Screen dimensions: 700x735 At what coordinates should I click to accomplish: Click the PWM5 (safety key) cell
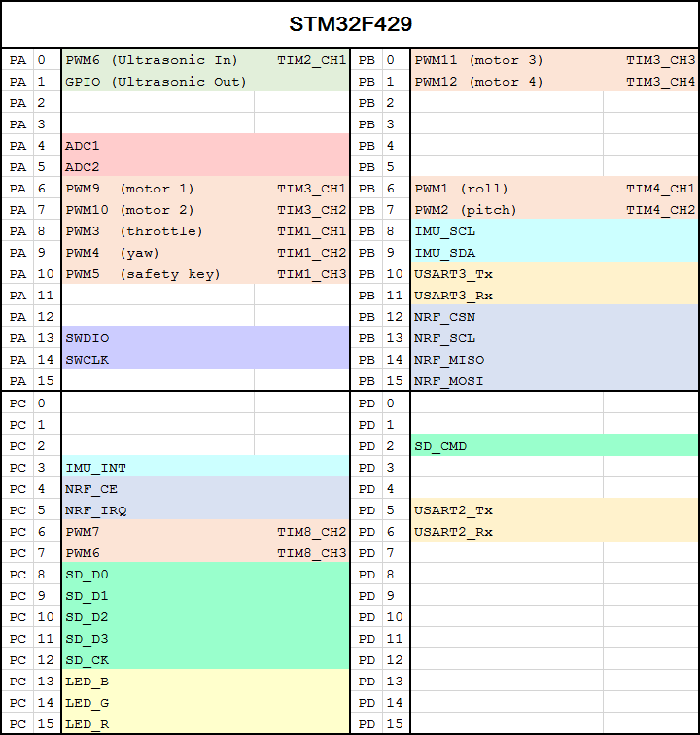(x=158, y=274)
